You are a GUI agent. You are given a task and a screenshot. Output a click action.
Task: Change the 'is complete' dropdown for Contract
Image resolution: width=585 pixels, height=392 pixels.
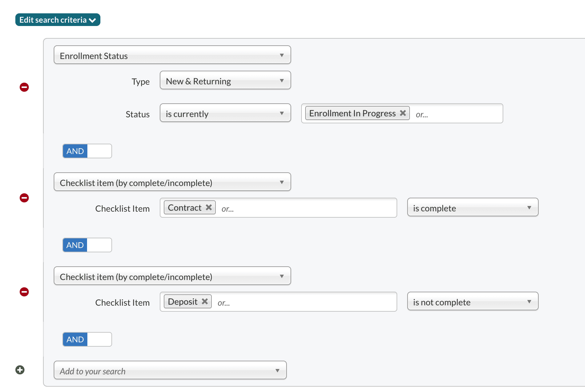click(473, 207)
